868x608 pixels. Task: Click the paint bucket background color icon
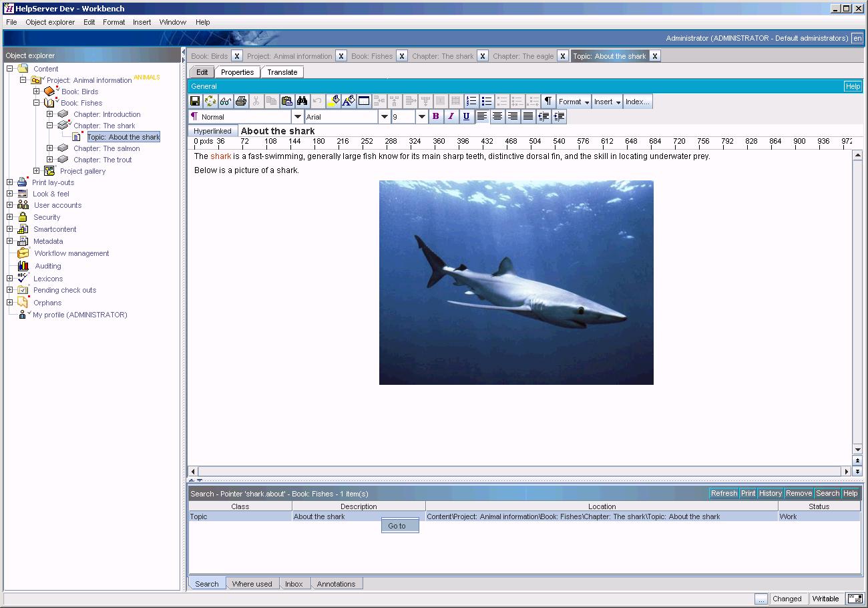coord(333,102)
